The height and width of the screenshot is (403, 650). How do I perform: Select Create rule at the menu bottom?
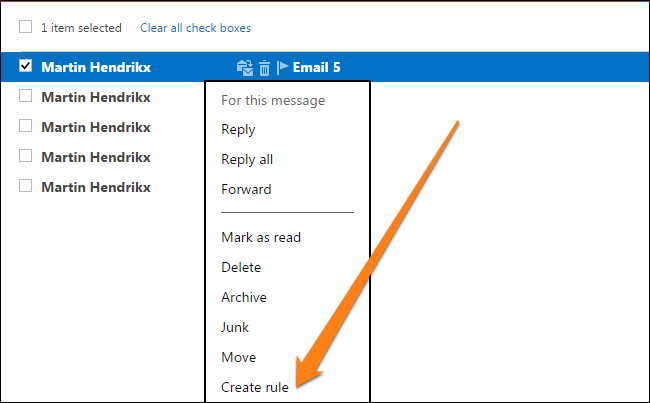(x=255, y=387)
